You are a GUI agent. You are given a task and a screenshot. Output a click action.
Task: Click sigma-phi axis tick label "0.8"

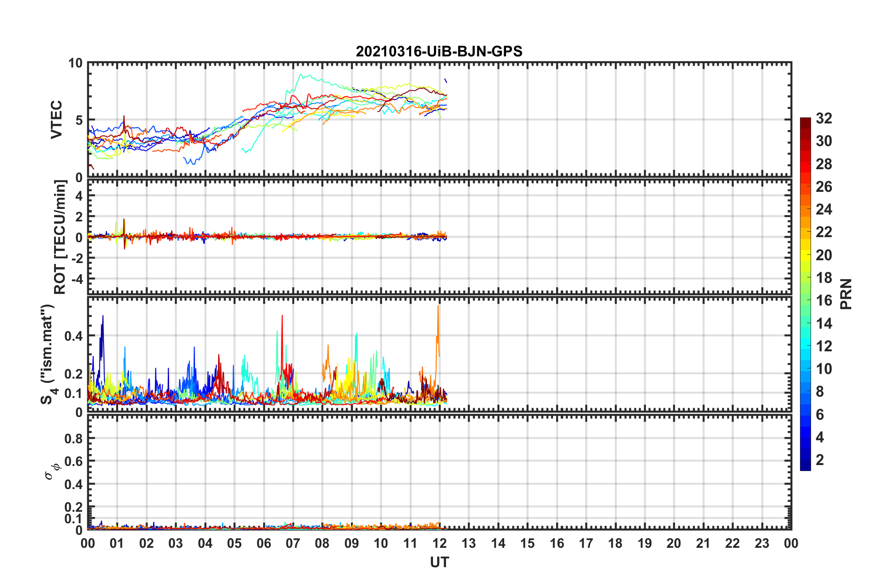point(73,438)
